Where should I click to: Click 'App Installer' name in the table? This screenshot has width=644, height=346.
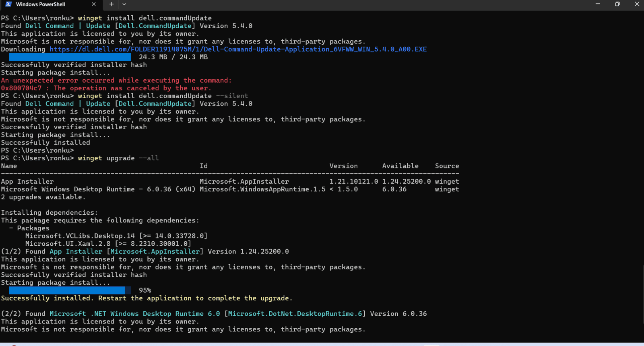click(x=27, y=182)
